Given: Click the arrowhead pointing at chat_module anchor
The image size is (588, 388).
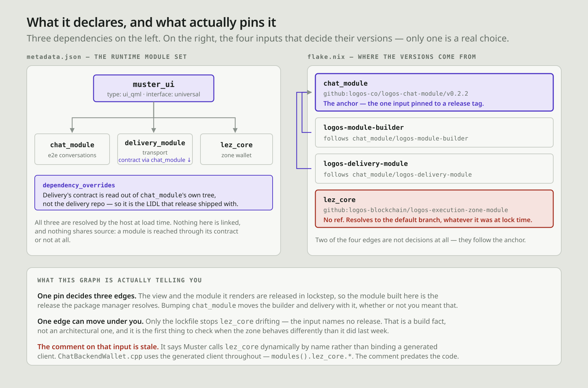Looking at the screenshot, I should click(309, 92).
